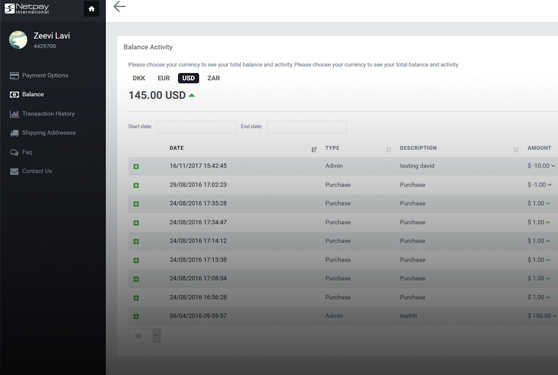Image resolution: width=558 pixels, height=375 pixels.
Task: Click green up arrow next to $ 150.00
Action: [x=554, y=316]
